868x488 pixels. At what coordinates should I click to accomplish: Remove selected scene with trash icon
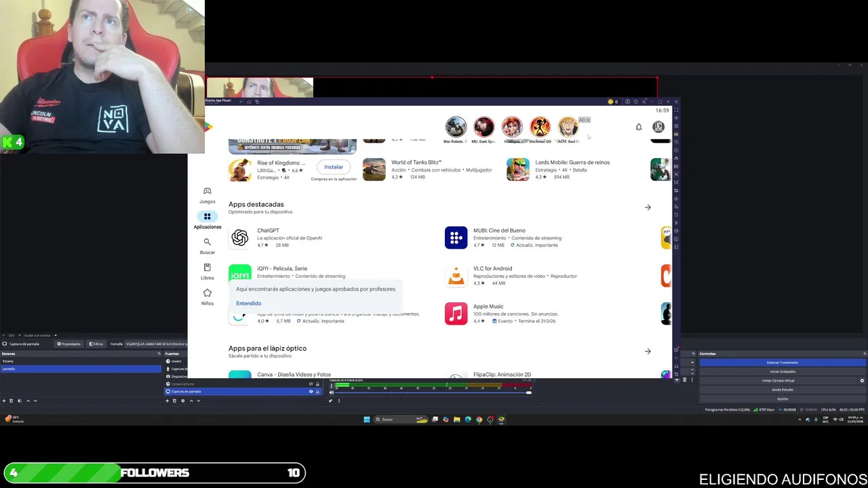11,401
